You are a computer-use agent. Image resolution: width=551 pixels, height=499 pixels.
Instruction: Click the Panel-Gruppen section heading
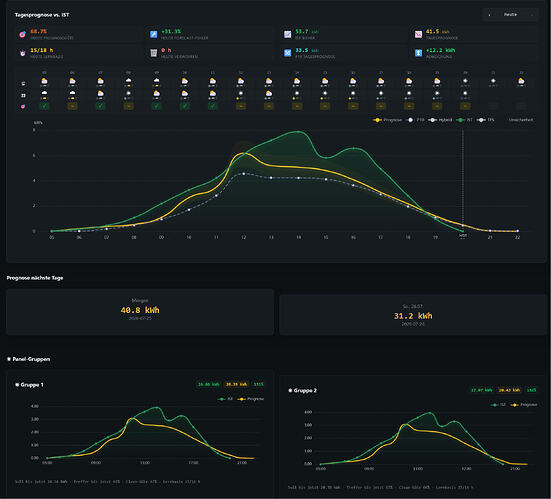coord(28,359)
